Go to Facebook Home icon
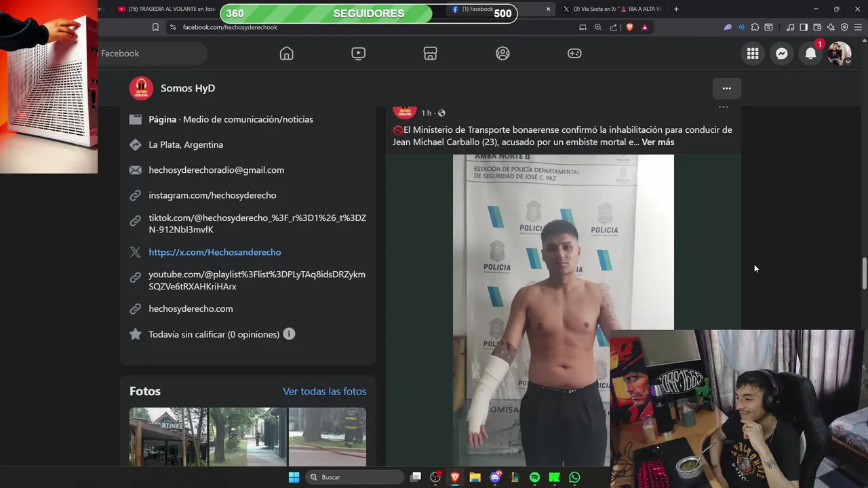This screenshot has height=488, width=868. [286, 54]
